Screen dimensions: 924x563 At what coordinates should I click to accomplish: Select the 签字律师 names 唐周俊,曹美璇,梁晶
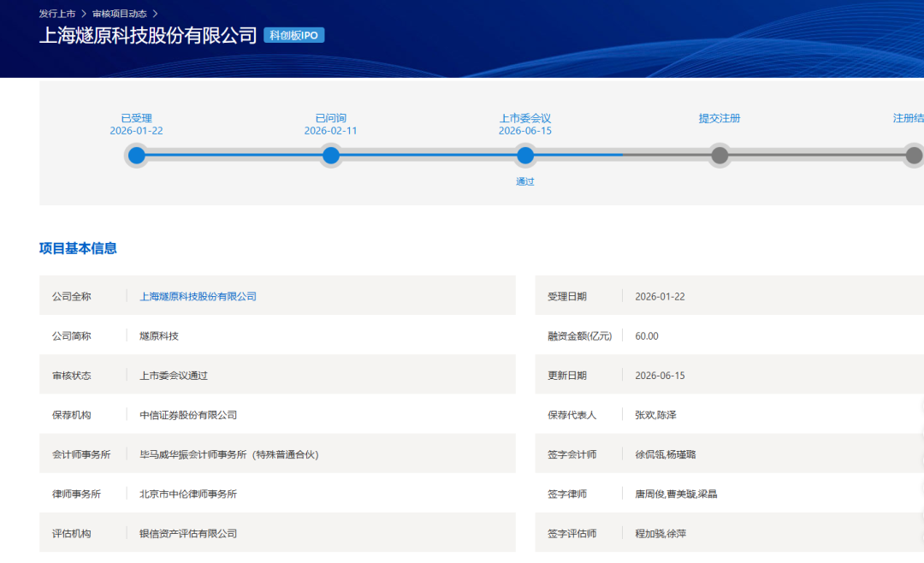(676, 494)
